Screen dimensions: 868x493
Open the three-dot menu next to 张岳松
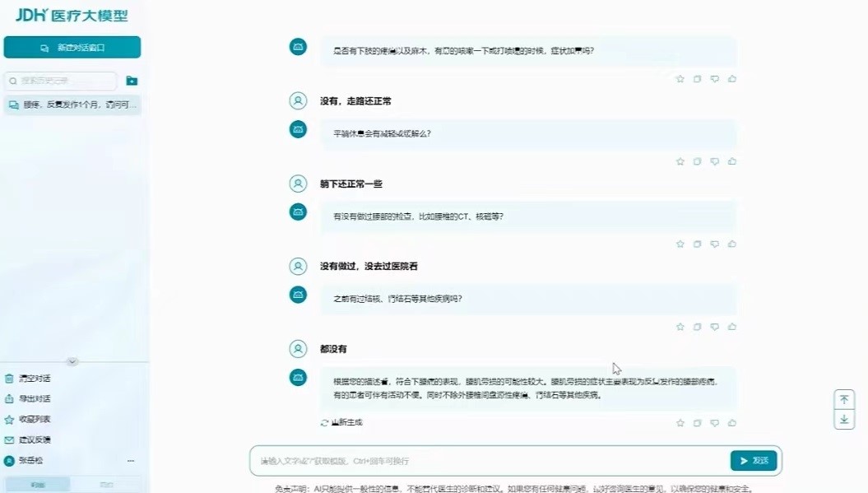click(x=130, y=461)
